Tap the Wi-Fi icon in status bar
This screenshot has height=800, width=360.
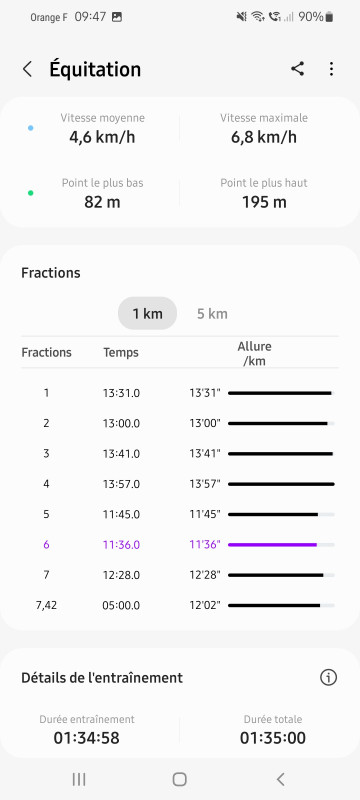257,17
